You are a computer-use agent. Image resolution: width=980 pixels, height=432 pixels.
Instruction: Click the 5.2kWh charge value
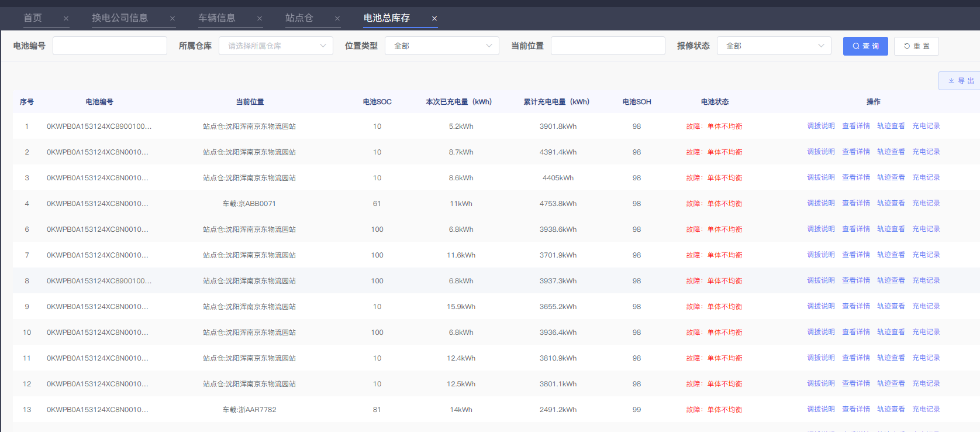click(x=461, y=126)
